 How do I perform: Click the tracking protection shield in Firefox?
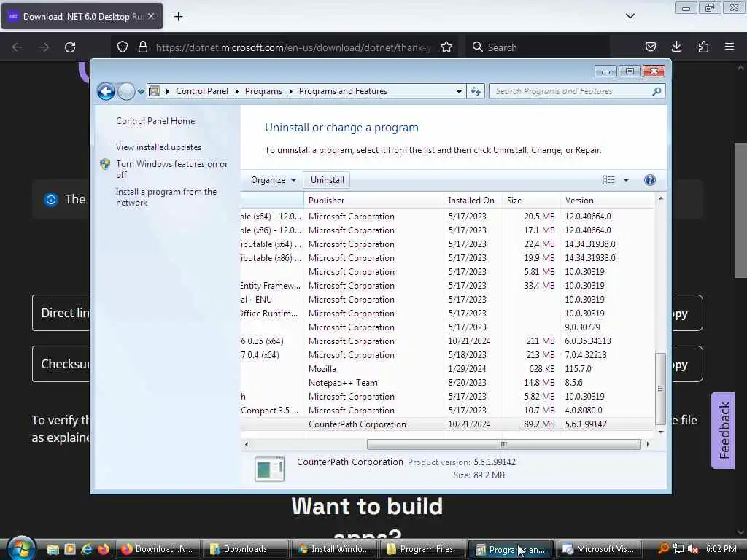123,47
